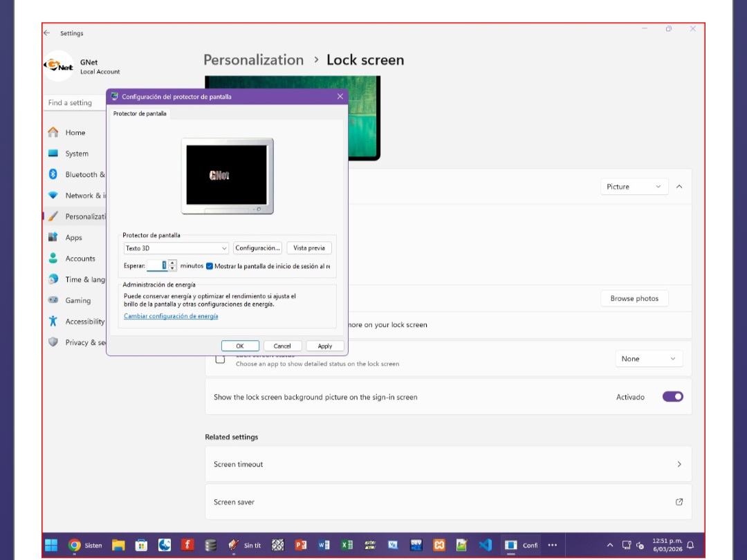Viewport: 747px width, 560px height.
Task: Expand the Picture background dropdown
Action: click(x=634, y=187)
